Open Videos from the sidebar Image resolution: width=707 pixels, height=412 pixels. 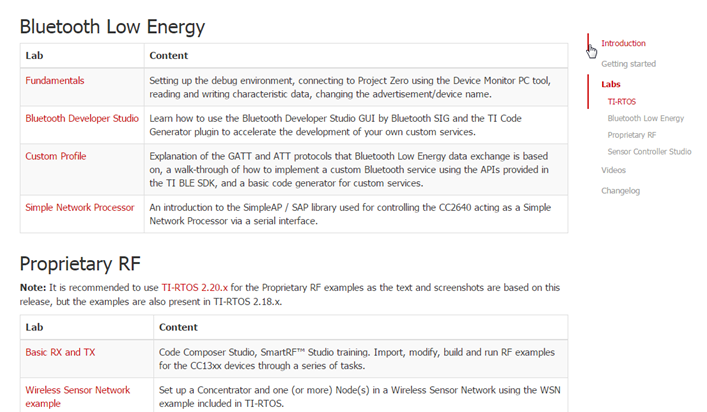pyautogui.click(x=613, y=170)
